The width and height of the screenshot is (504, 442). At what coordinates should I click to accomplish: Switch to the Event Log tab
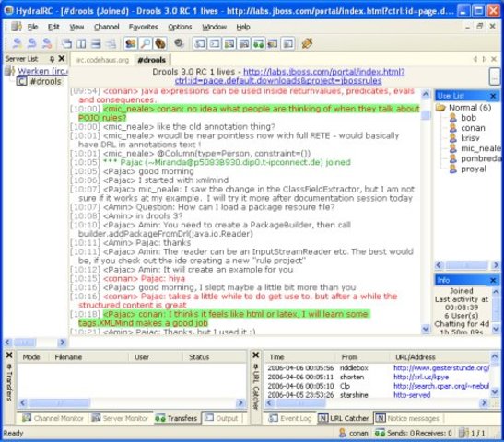(x=290, y=418)
